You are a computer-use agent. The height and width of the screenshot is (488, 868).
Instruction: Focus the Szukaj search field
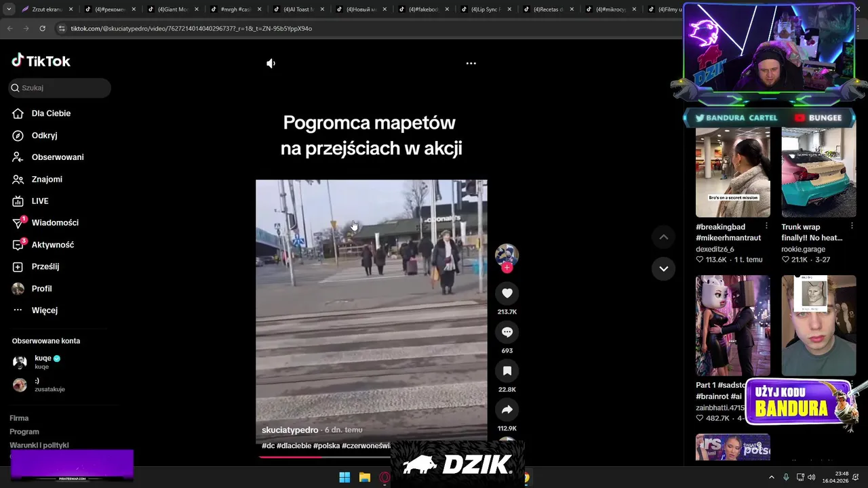[x=60, y=87]
